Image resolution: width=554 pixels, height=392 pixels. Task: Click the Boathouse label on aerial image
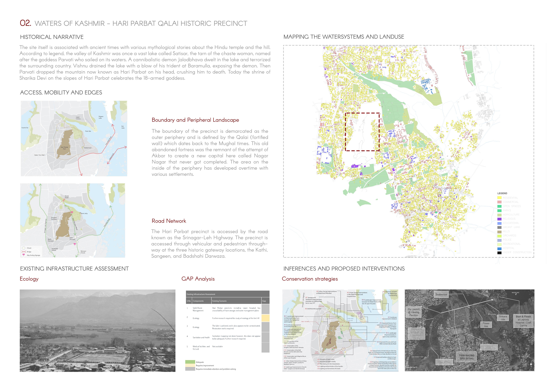(441, 294)
